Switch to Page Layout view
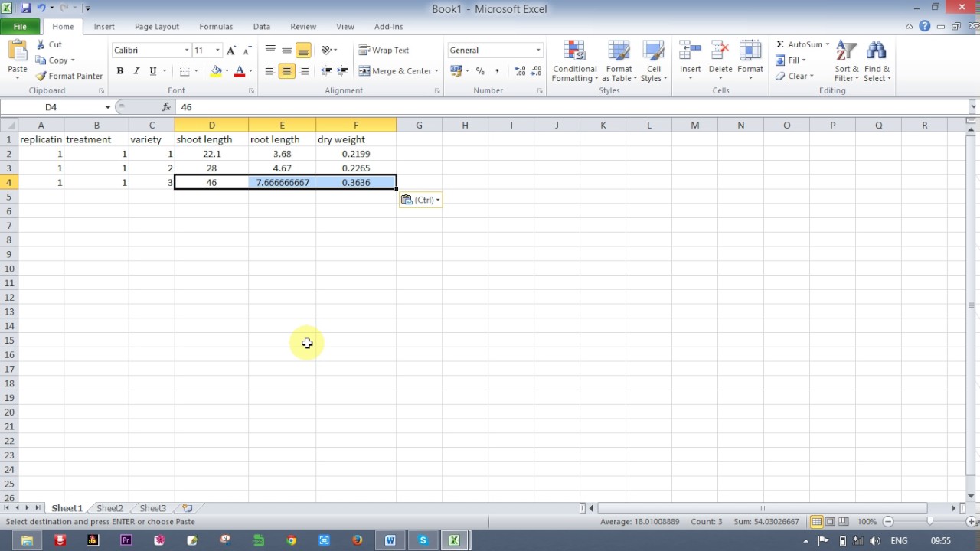 [830, 521]
